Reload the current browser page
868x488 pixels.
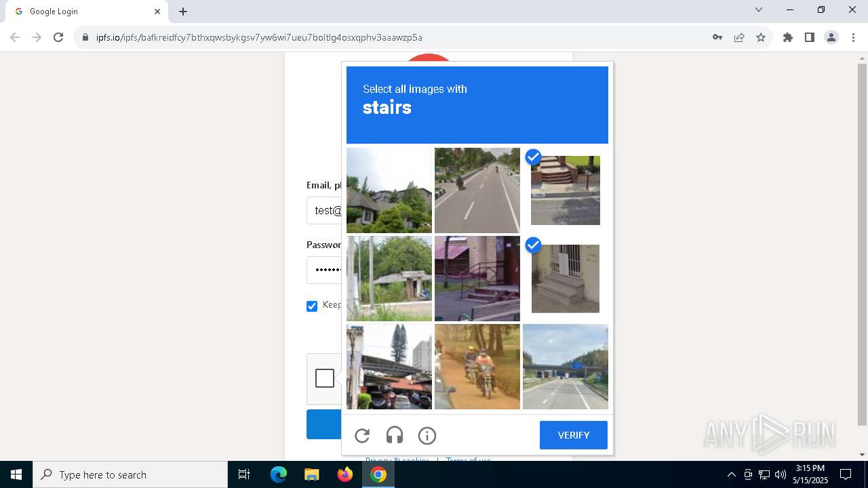point(58,37)
